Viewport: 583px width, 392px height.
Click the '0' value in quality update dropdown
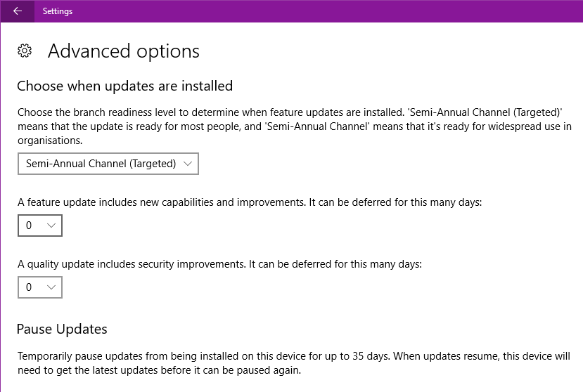29,287
